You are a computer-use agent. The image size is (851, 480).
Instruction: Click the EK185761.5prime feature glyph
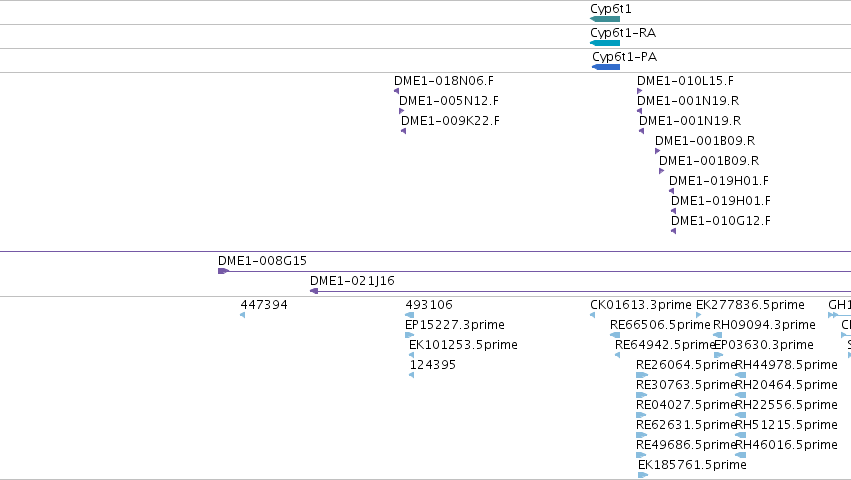click(x=643, y=475)
